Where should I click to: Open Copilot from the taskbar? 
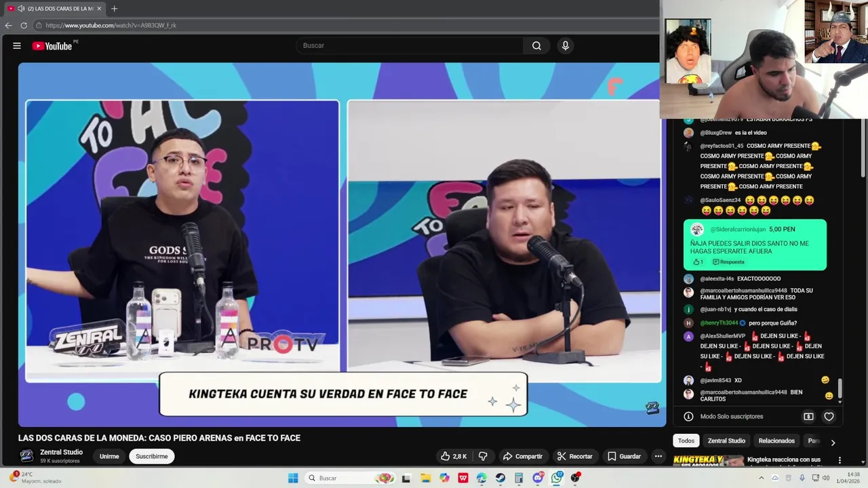point(444,478)
